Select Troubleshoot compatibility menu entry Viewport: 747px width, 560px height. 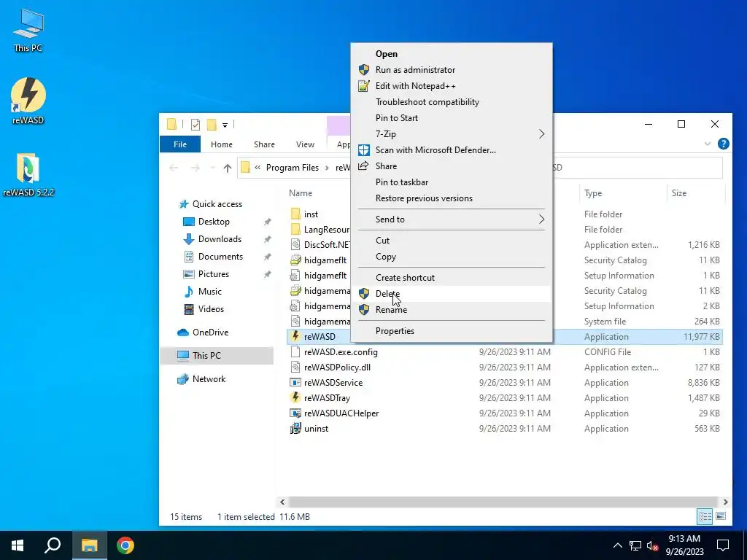[x=427, y=102]
